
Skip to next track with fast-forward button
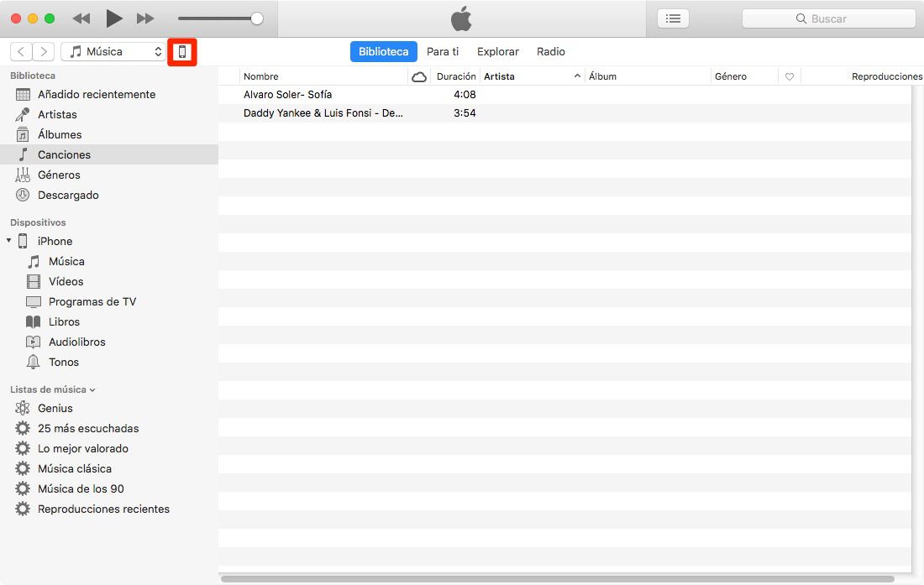145,18
